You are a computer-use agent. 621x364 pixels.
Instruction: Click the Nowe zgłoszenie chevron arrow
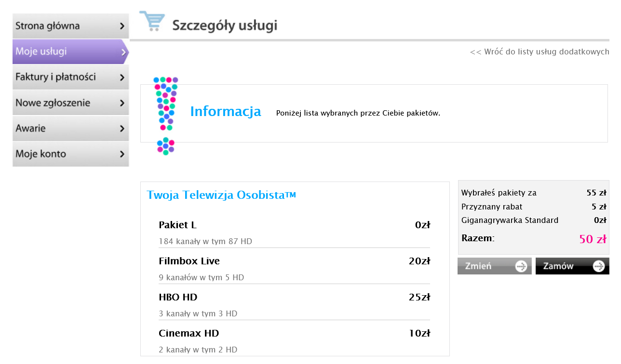[122, 103]
